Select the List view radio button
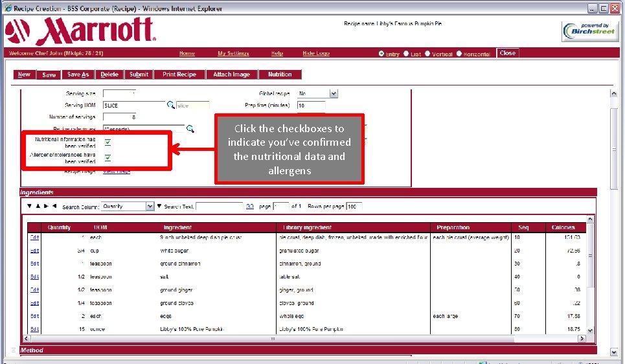The image size is (625, 364). coord(406,53)
